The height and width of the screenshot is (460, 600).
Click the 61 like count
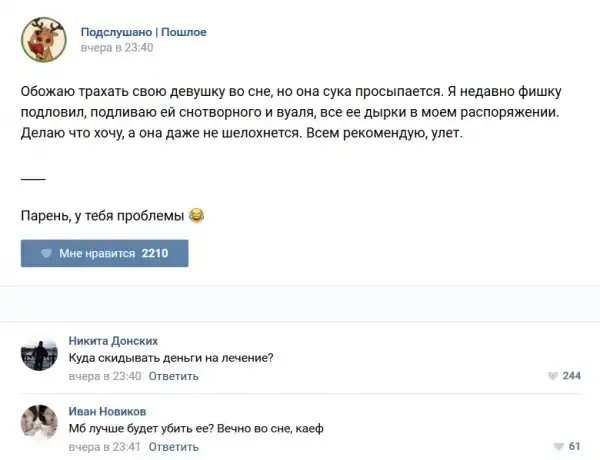pos(574,447)
